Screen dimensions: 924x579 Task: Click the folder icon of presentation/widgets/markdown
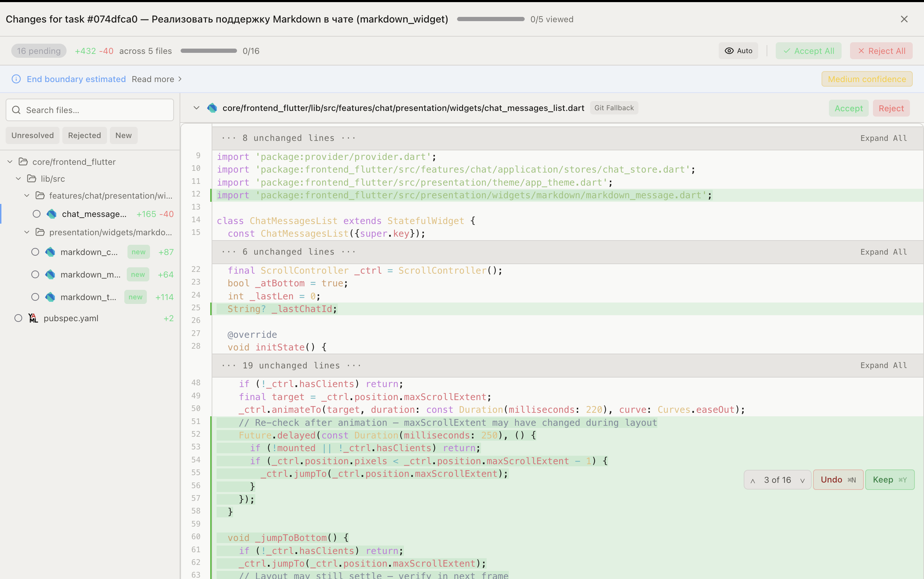pyautogui.click(x=40, y=232)
